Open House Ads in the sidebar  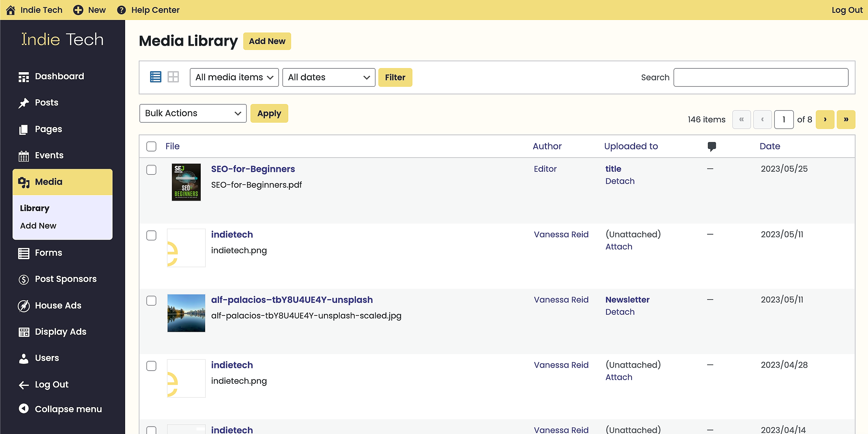58,305
